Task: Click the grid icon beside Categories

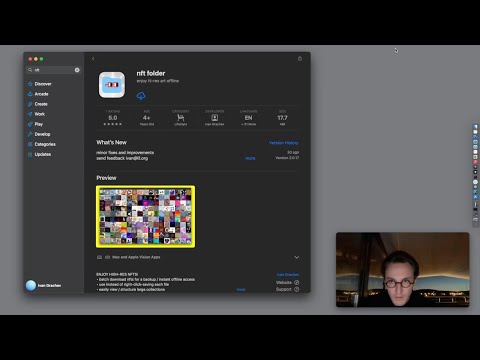Action: pyautogui.click(x=30, y=144)
